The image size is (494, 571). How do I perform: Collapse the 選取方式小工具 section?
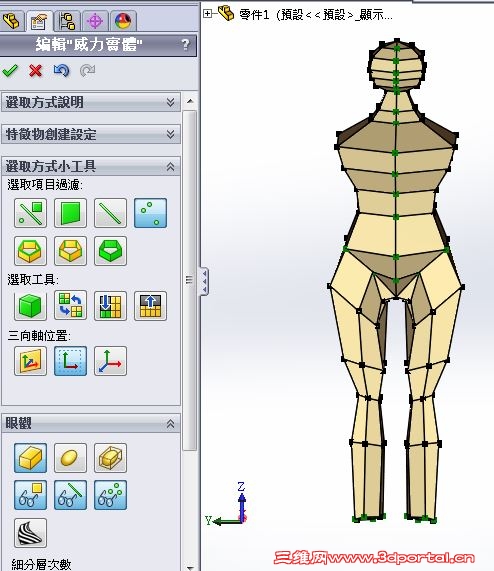point(91,166)
